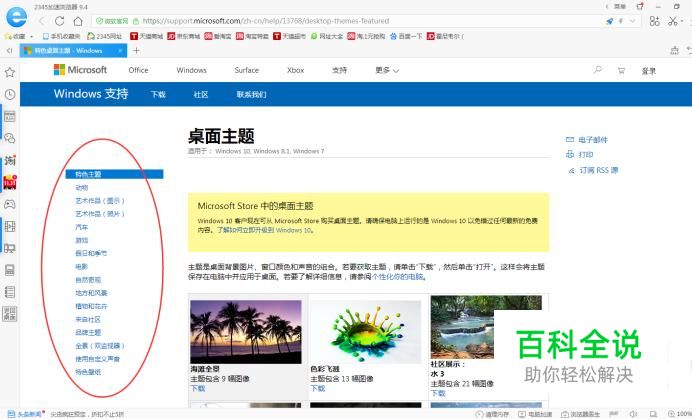Click the extensions grid plus icon
The image size is (692, 419).
[654, 21]
